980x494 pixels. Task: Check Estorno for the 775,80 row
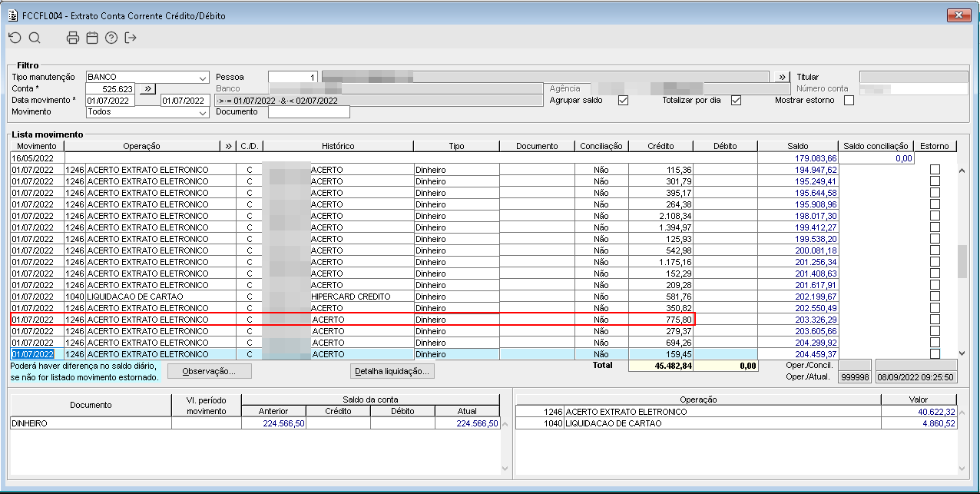point(935,320)
